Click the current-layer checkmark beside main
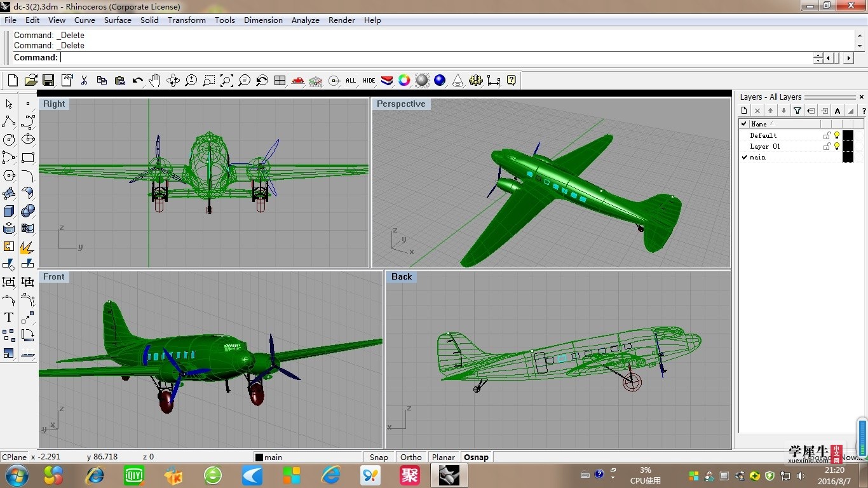 pyautogui.click(x=744, y=157)
